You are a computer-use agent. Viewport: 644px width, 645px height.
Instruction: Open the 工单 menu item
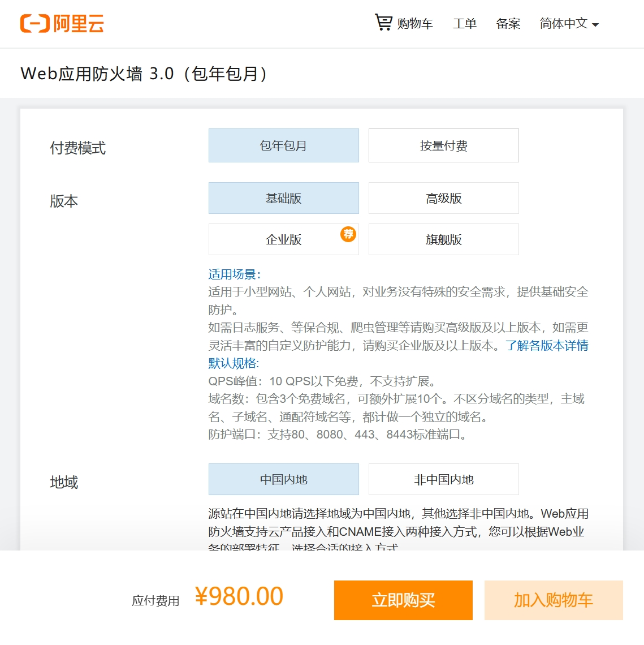(464, 23)
